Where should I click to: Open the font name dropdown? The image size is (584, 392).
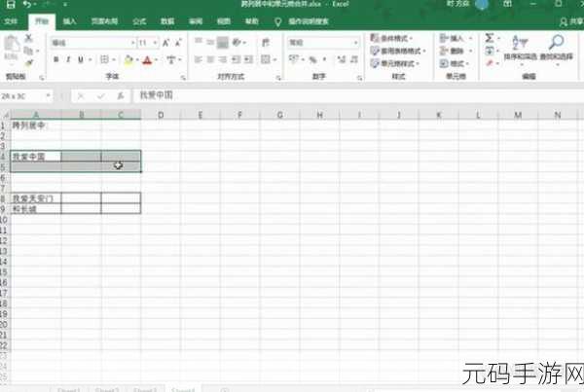(x=132, y=43)
